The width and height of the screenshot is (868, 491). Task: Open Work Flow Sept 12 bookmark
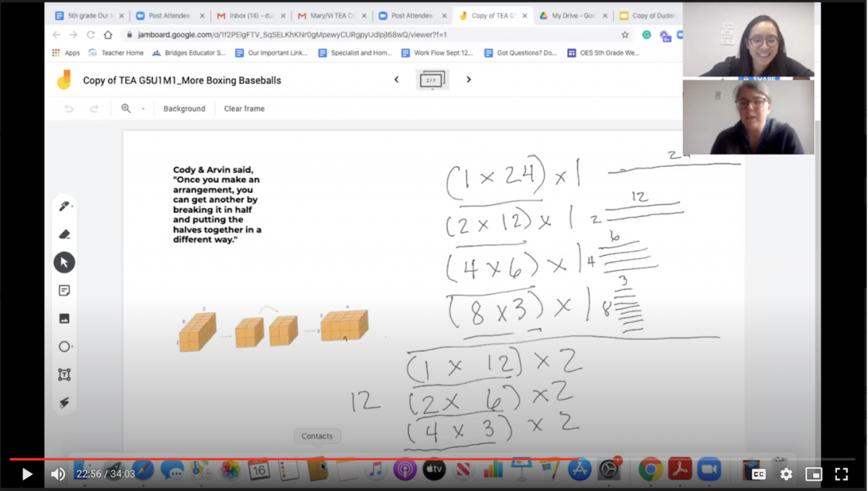point(437,53)
